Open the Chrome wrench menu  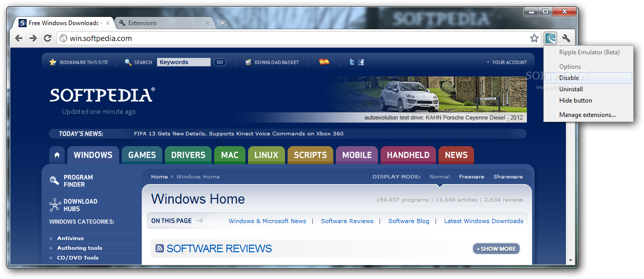[x=566, y=38]
